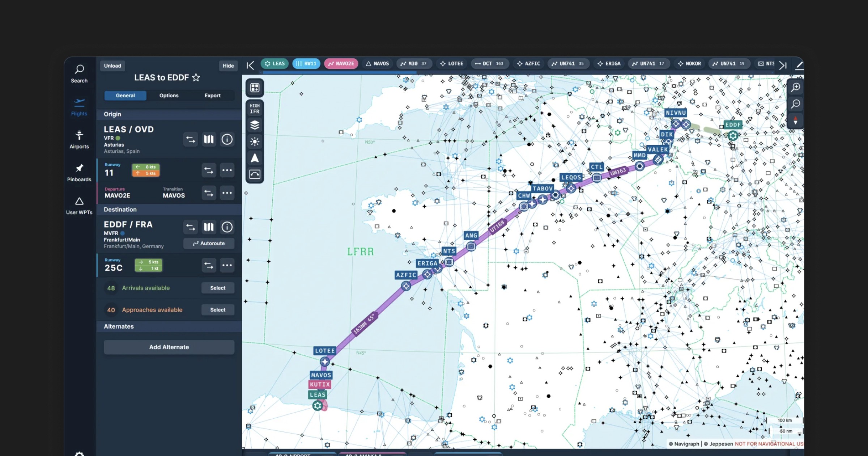Click the north-up compass toggle

pos(795,121)
